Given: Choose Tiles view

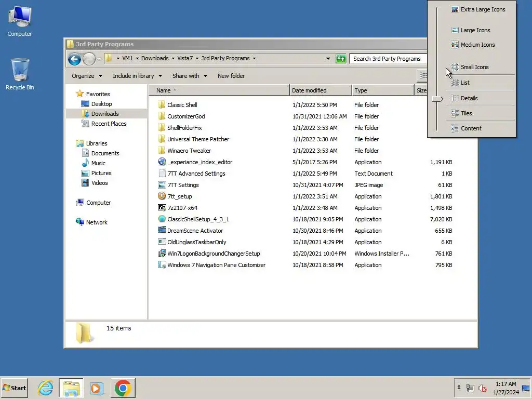Looking at the screenshot, I should 461,113.
